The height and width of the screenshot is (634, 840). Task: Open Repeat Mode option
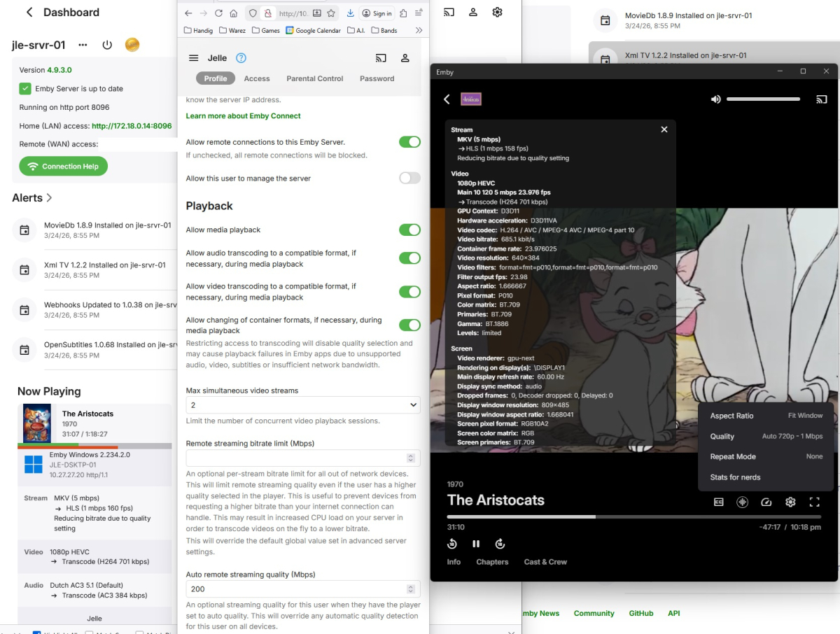(766, 456)
